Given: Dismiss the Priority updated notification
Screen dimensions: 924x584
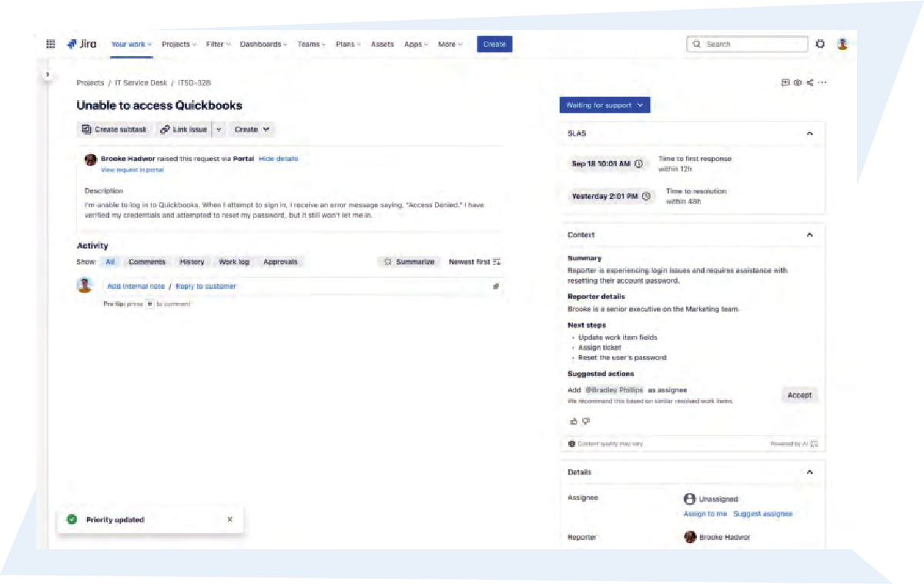Looking at the screenshot, I should click(229, 519).
